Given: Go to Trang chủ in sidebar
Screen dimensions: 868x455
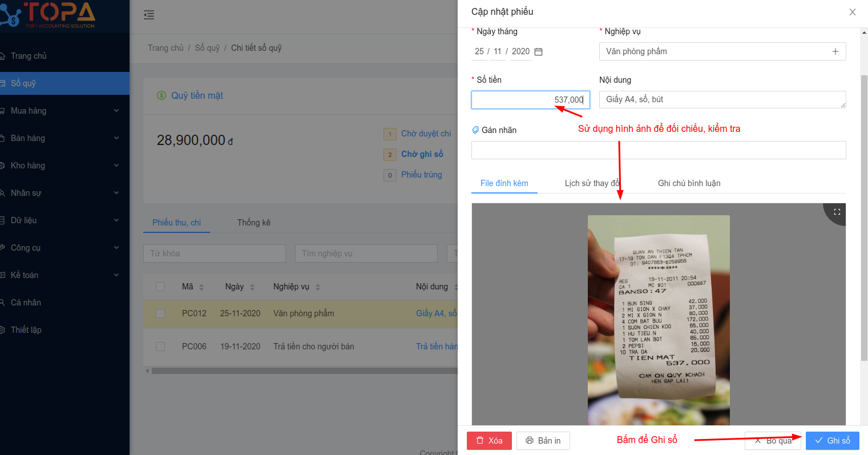Looking at the screenshot, I should point(64,56).
